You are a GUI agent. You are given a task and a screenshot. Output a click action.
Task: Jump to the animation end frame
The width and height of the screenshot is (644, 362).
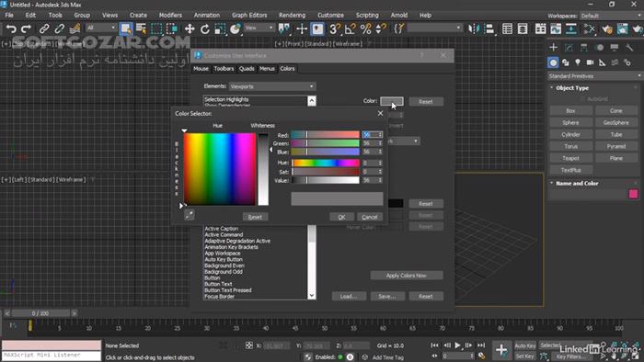pyautogui.click(x=481, y=345)
